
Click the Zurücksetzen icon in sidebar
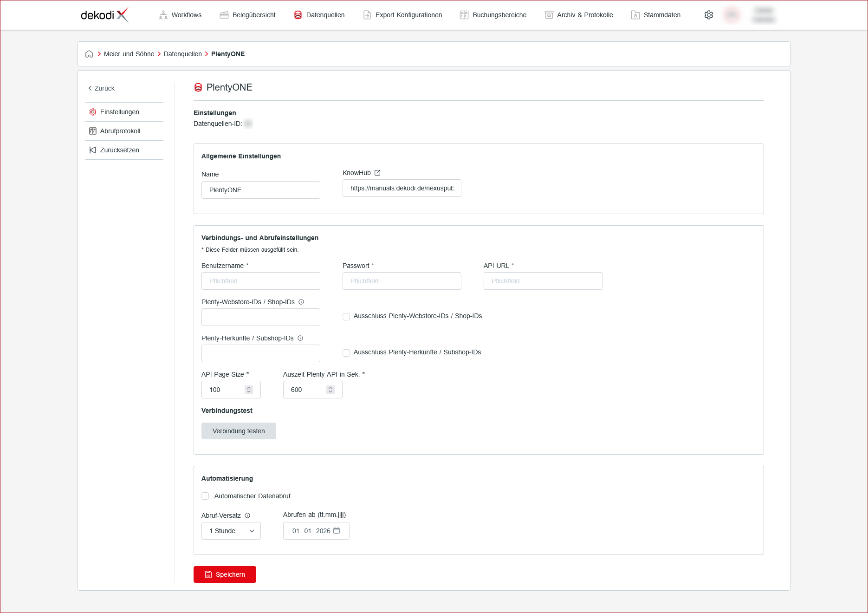(93, 150)
